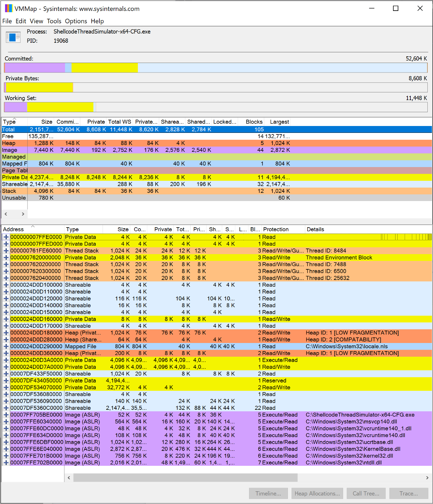Click the process icon beside Process label
Screen dimensions: 433x504
13,37
